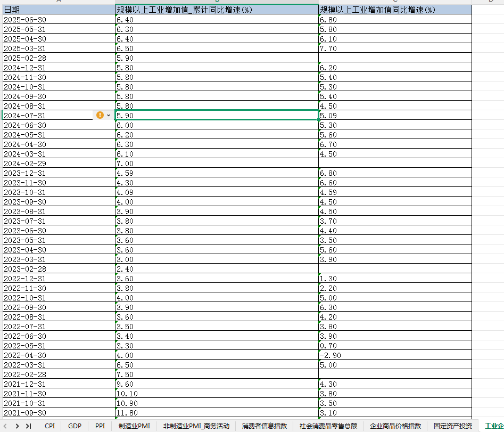Select the 规模以上工业增加值同比增速 header cell
Viewport: 504px width, 432px height.
pyautogui.click(x=395, y=10)
